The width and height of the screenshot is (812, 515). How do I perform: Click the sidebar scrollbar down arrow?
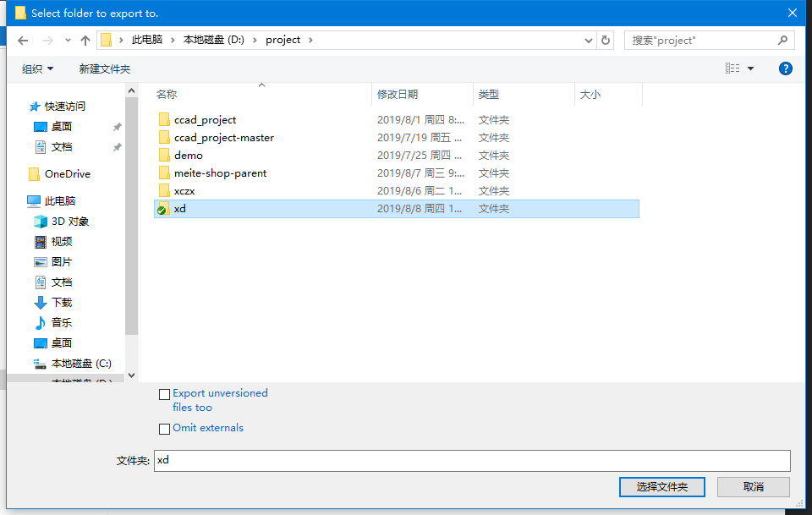pyautogui.click(x=132, y=375)
